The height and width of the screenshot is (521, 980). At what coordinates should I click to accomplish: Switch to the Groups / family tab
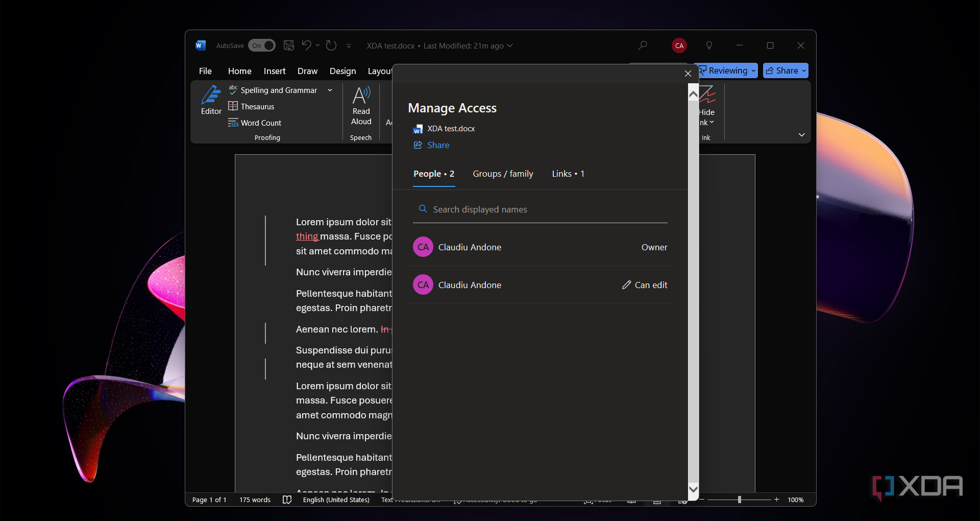coord(503,174)
